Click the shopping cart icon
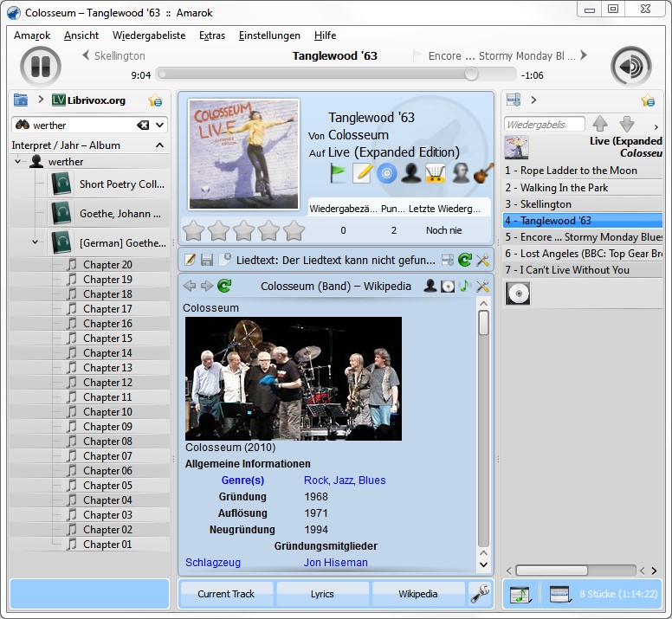This screenshot has width=672, height=619. [436, 173]
